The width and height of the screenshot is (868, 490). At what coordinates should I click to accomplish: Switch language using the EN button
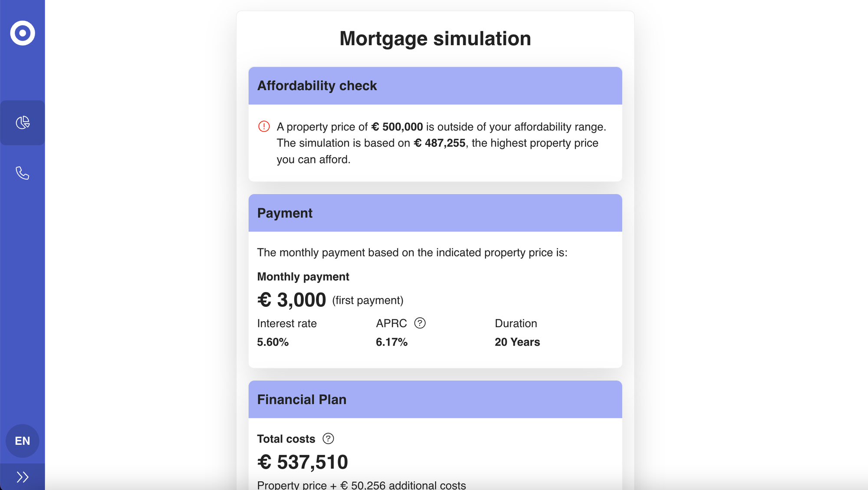(x=23, y=441)
